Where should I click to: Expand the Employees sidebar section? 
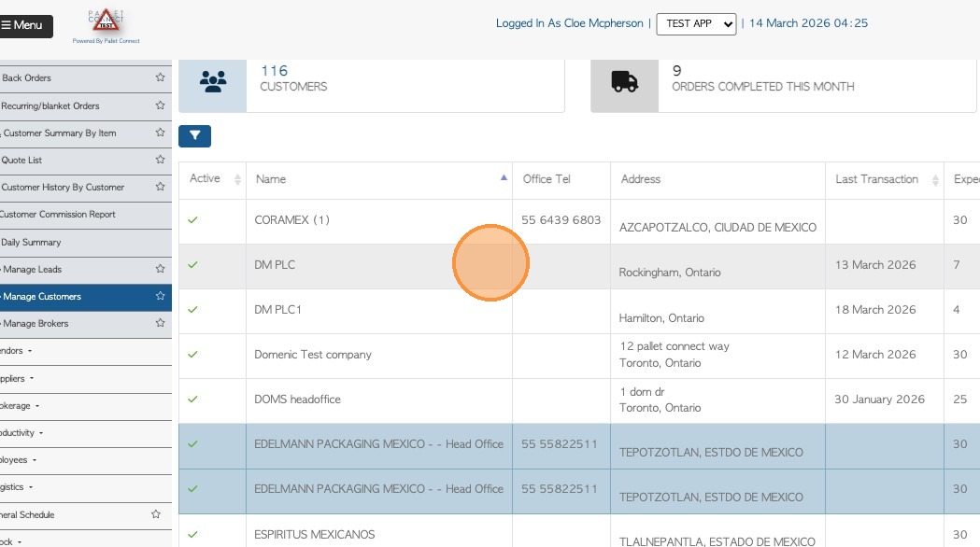(x=18, y=459)
